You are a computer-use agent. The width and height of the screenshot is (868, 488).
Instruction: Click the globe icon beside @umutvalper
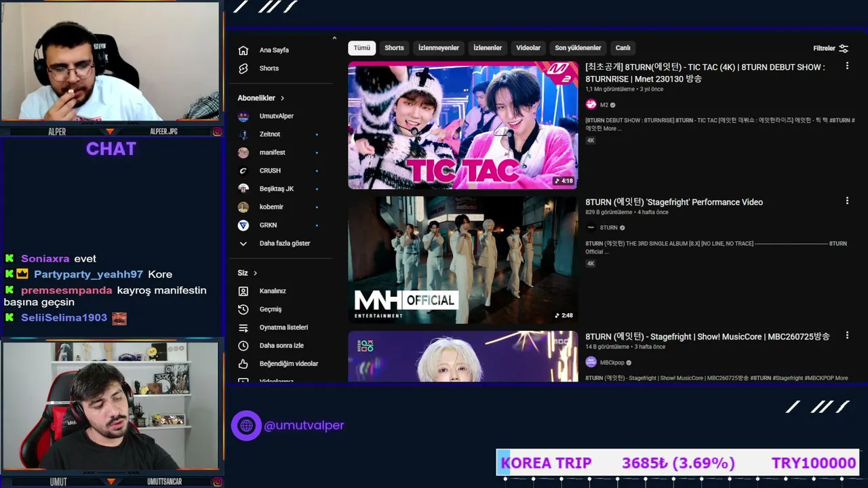click(x=246, y=426)
